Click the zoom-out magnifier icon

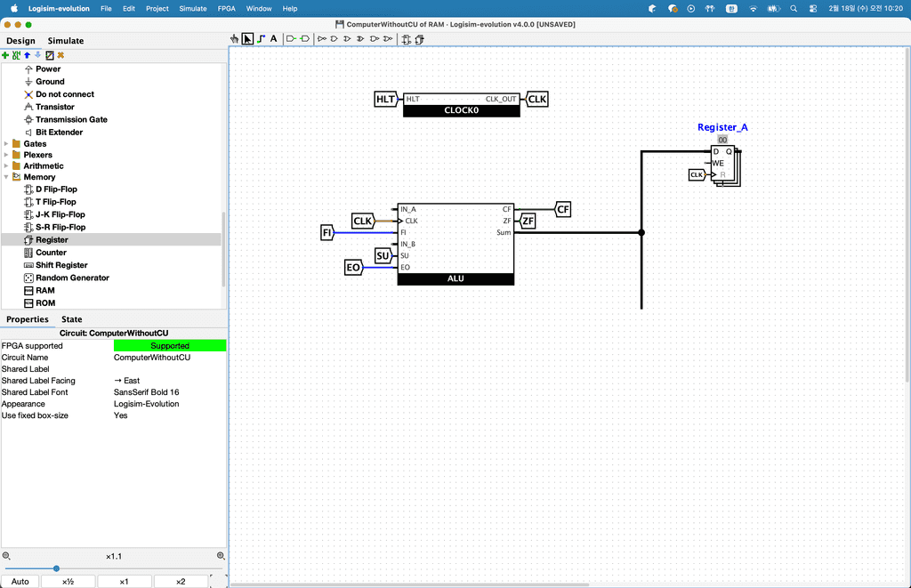[x=6, y=556]
